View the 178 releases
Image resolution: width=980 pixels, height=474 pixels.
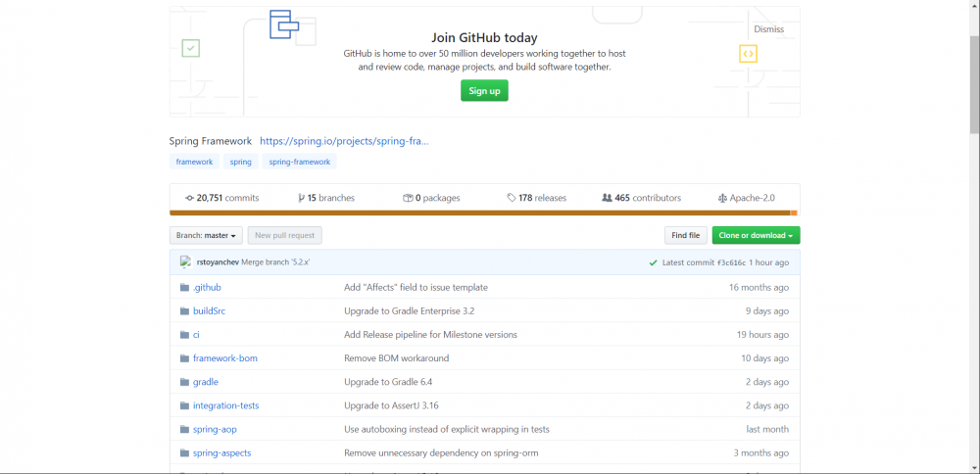(x=537, y=198)
